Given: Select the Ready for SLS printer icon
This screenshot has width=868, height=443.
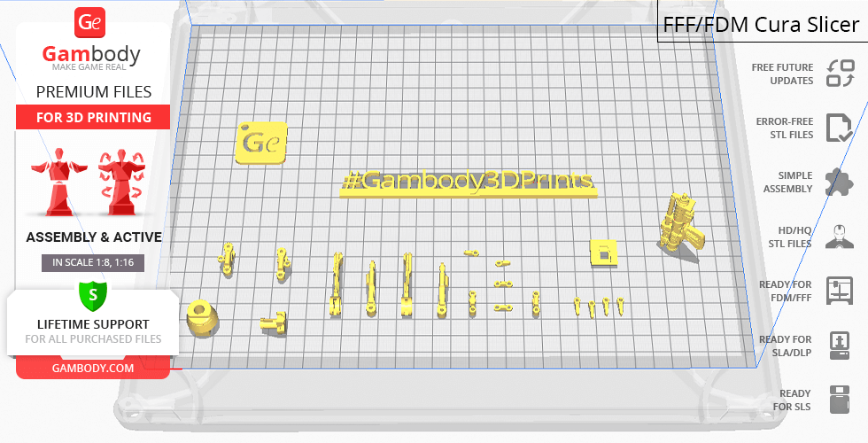Looking at the screenshot, I should 838,400.
